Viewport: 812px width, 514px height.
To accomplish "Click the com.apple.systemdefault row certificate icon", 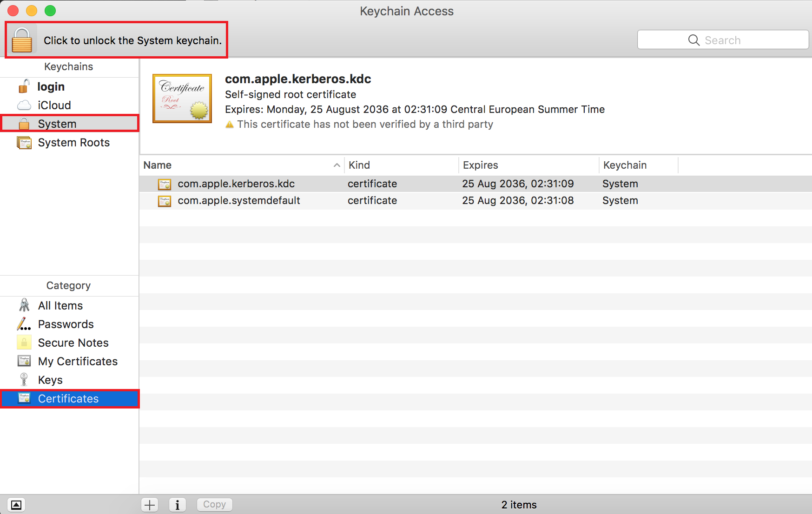I will pyautogui.click(x=165, y=201).
